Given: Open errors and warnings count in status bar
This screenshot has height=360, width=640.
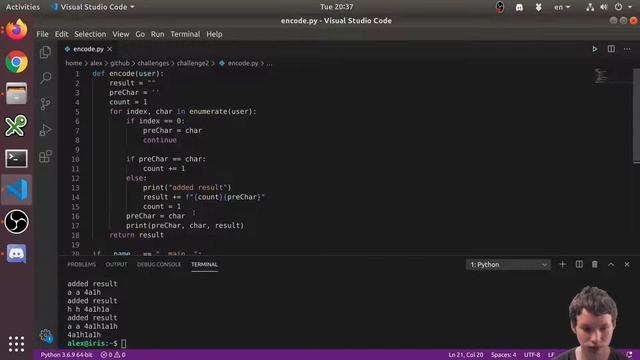Looking at the screenshot, I should tap(113, 355).
